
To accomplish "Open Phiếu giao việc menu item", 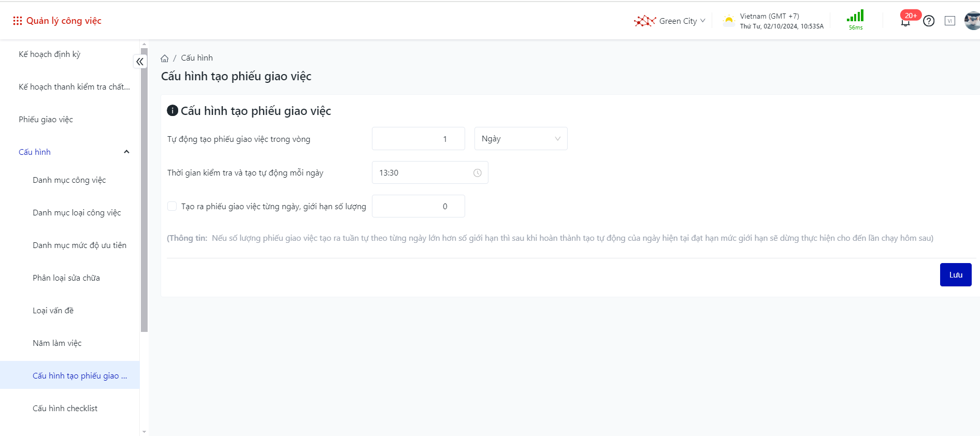I will (x=46, y=120).
